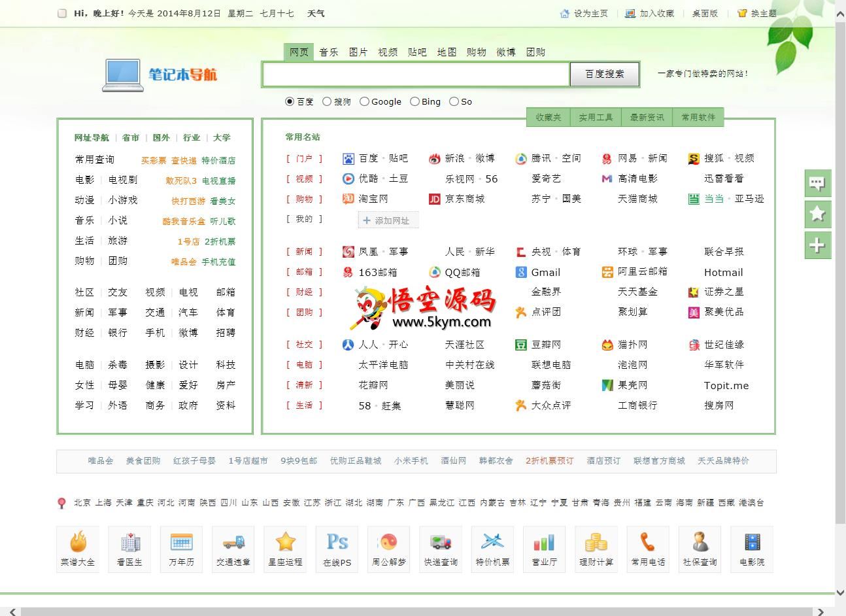The width and height of the screenshot is (846, 616).
Task: Select the Bing radio button
Action: [415, 101]
